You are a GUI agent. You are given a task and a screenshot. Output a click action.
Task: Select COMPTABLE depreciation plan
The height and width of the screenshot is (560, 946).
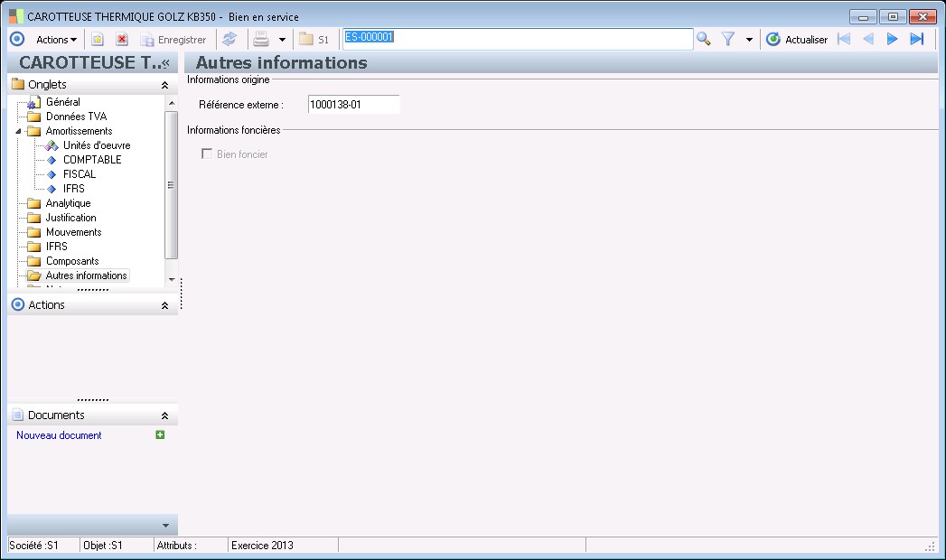point(92,160)
